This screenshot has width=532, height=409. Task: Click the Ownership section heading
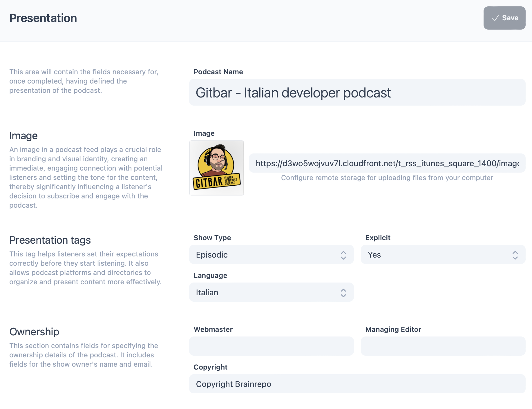click(x=34, y=332)
